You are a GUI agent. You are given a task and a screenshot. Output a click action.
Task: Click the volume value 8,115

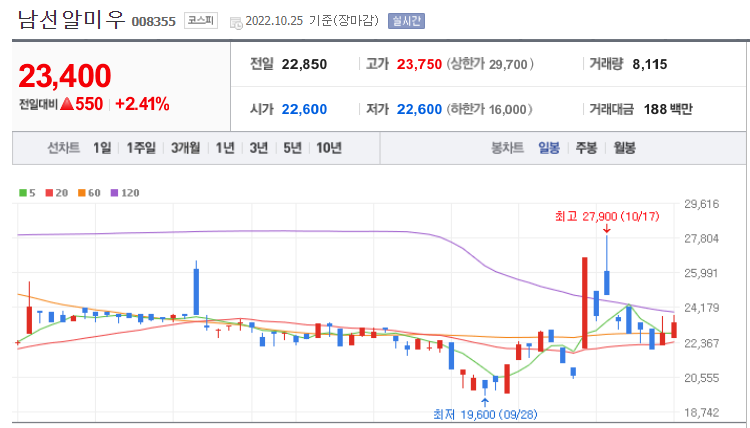(x=650, y=65)
